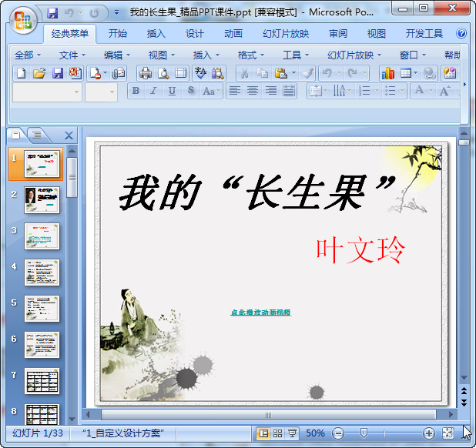Align text left
476x448 pixels.
235,91
